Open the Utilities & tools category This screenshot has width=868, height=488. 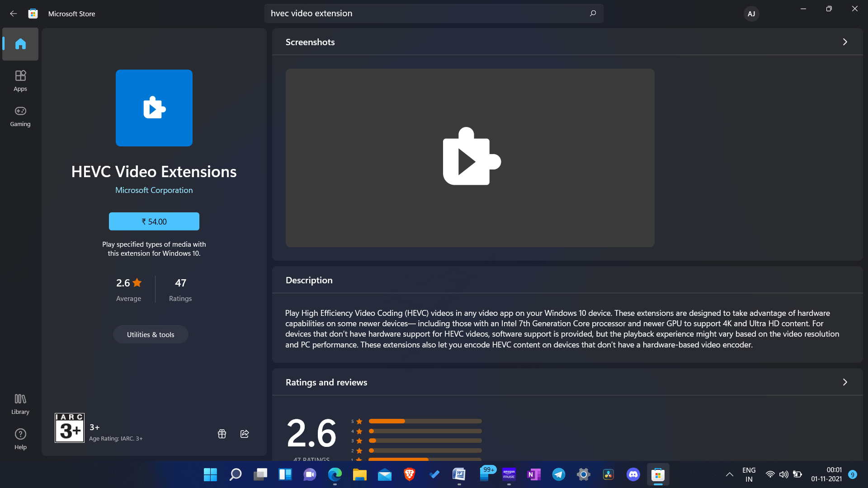pyautogui.click(x=151, y=334)
